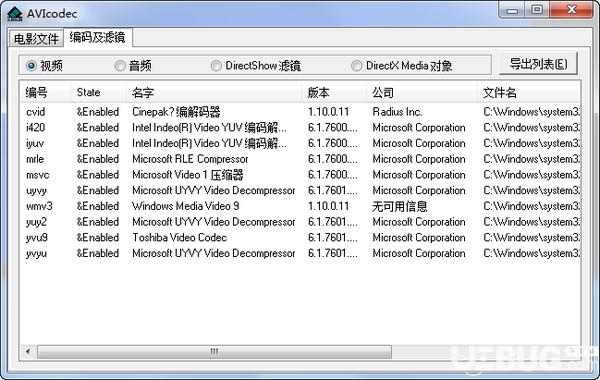Choose the 音频 radio option
600x380 pixels.
tap(133, 66)
